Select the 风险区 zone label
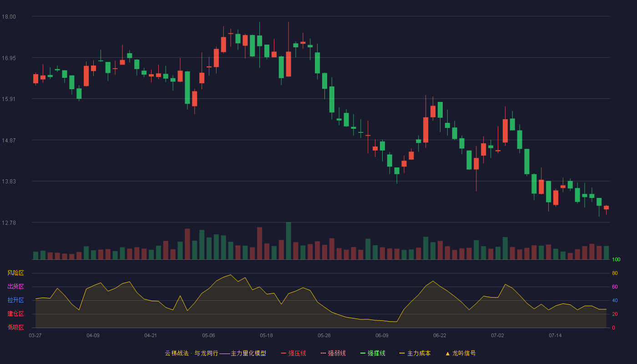The image size is (637, 364). [15, 273]
